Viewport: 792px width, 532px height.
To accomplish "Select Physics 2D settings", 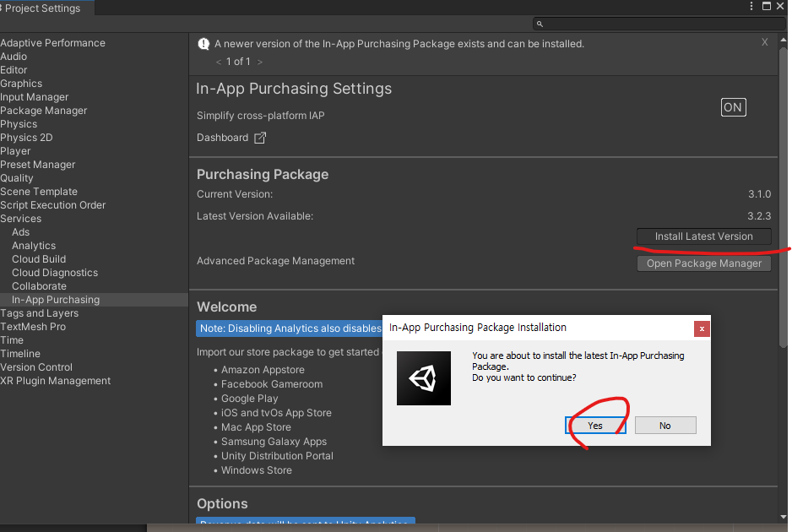I will coord(26,138).
